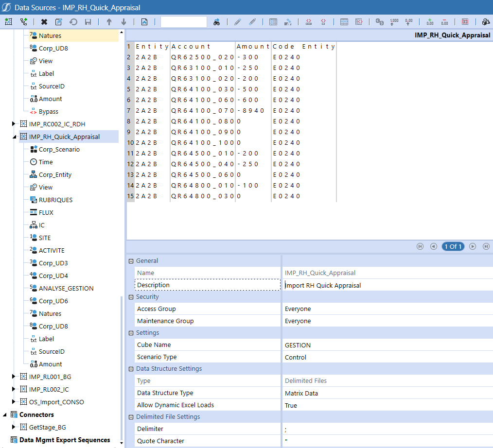Click the Delete (X) toolbar icon
Image resolution: width=493 pixels, height=448 pixels.
pyautogui.click(x=44, y=22)
